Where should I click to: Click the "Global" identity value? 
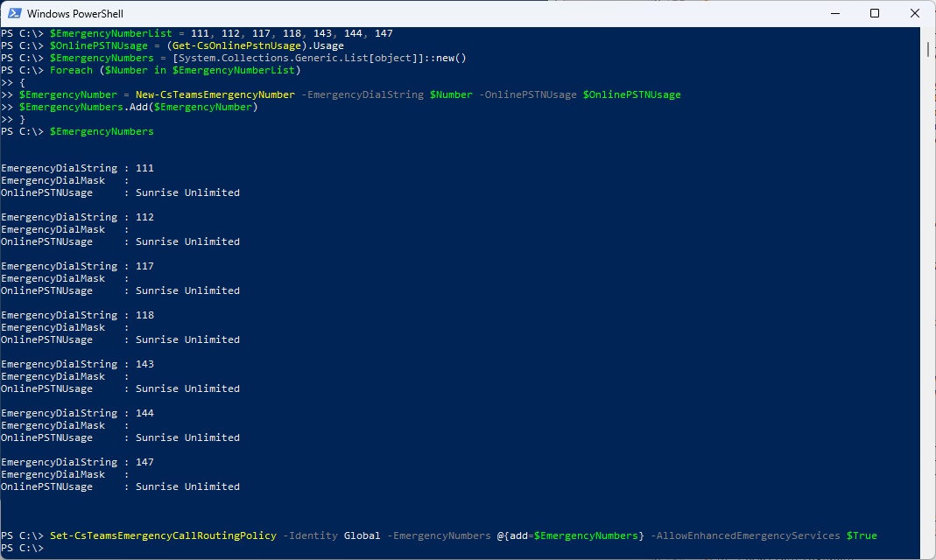(x=362, y=535)
